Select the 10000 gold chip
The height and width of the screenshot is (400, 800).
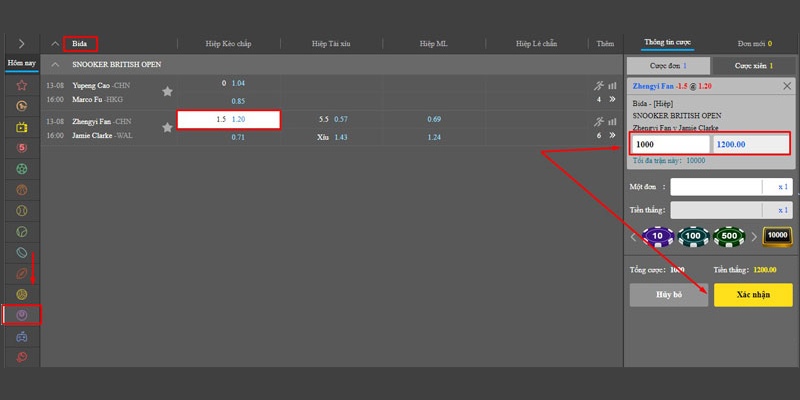coord(776,237)
